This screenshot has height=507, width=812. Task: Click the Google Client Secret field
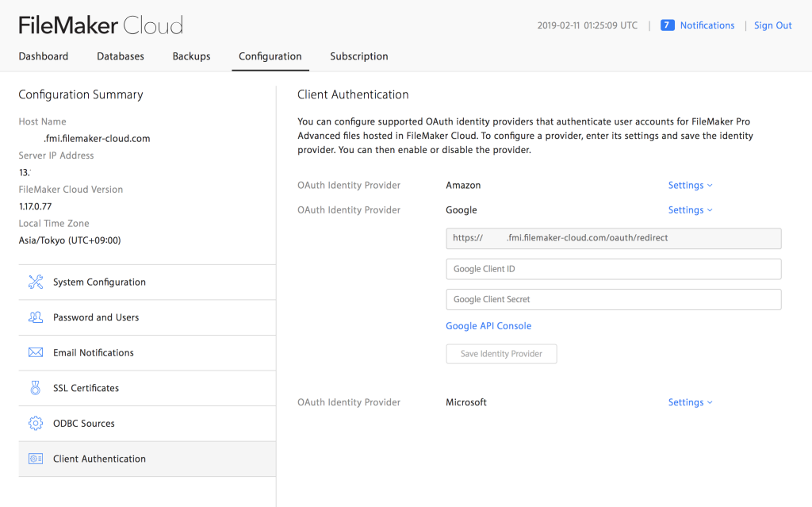click(614, 299)
